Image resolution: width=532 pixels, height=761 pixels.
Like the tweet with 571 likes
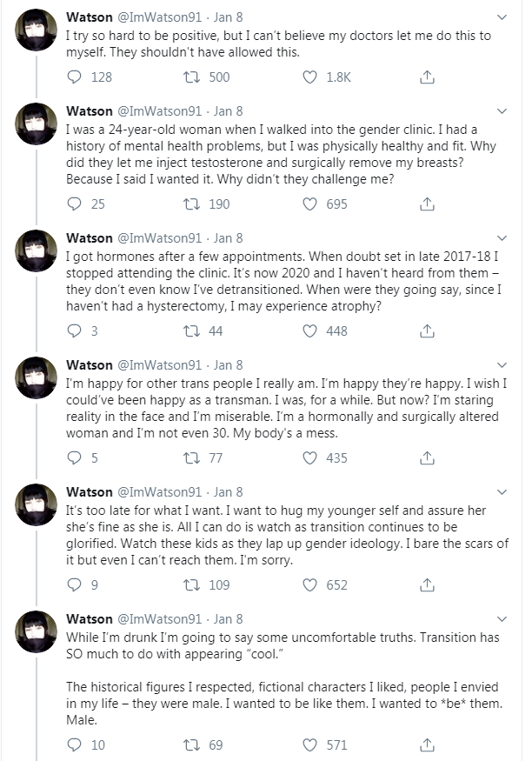coord(309,745)
